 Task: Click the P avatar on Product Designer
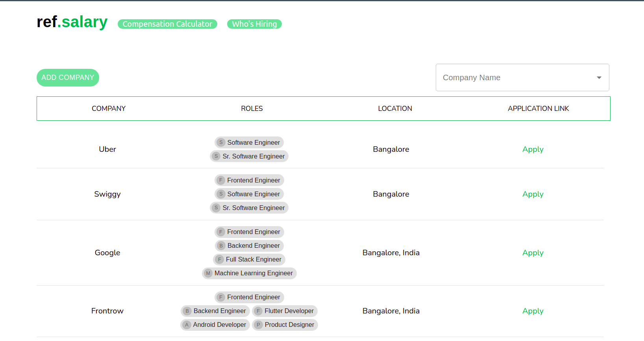pyautogui.click(x=258, y=324)
